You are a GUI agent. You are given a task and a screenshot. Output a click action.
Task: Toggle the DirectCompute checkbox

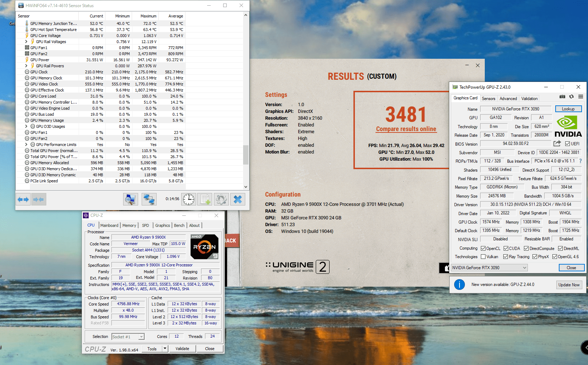pos(526,249)
